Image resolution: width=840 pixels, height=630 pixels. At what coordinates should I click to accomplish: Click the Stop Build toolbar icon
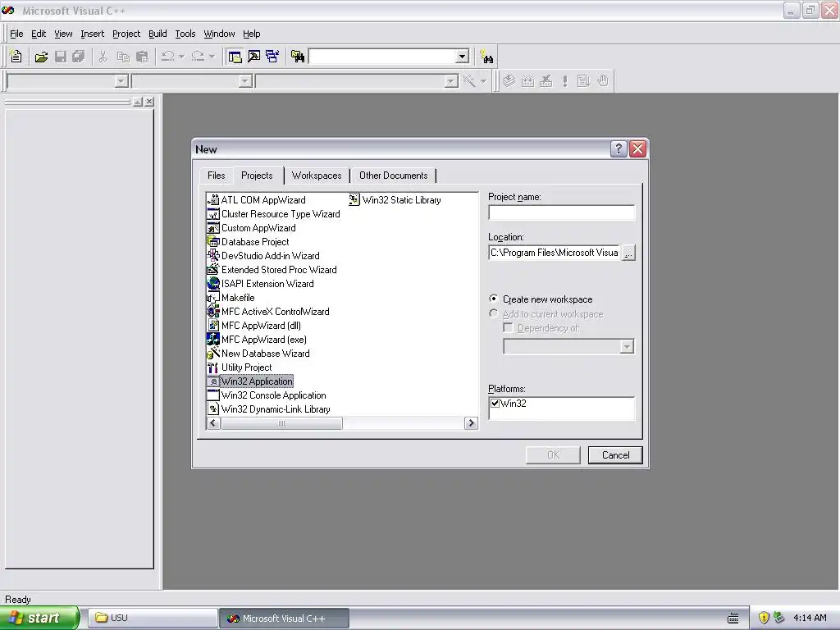click(x=546, y=81)
